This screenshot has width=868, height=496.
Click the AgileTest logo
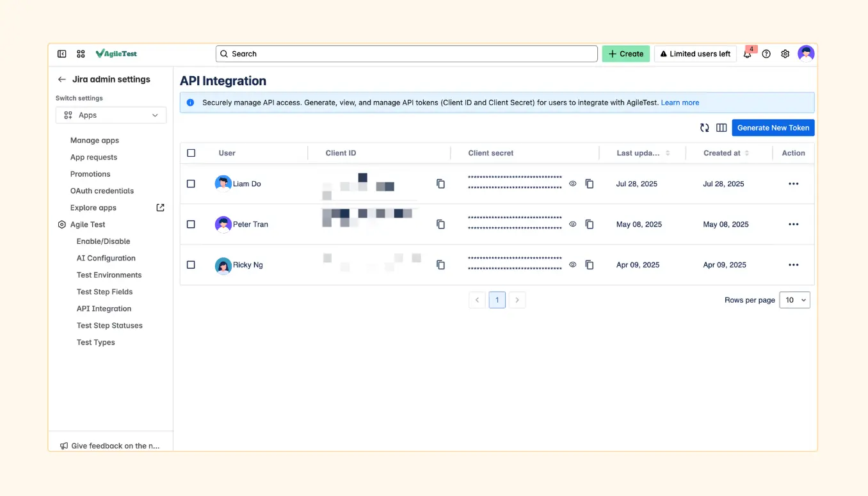click(x=117, y=54)
